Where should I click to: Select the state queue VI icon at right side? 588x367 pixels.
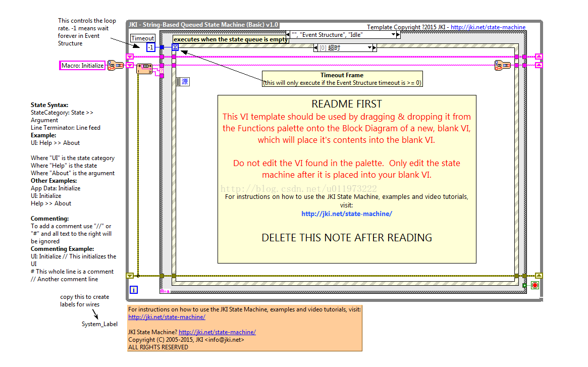pyautogui.click(x=503, y=65)
